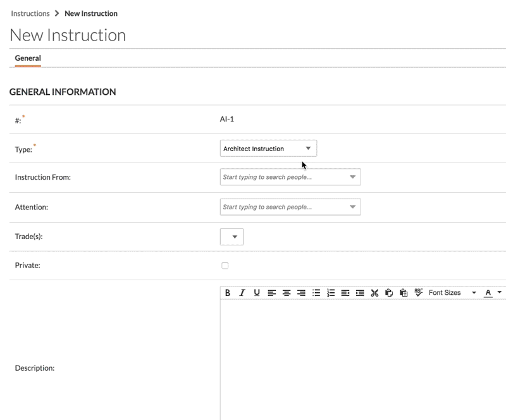Align description text left

pos(272,293)
